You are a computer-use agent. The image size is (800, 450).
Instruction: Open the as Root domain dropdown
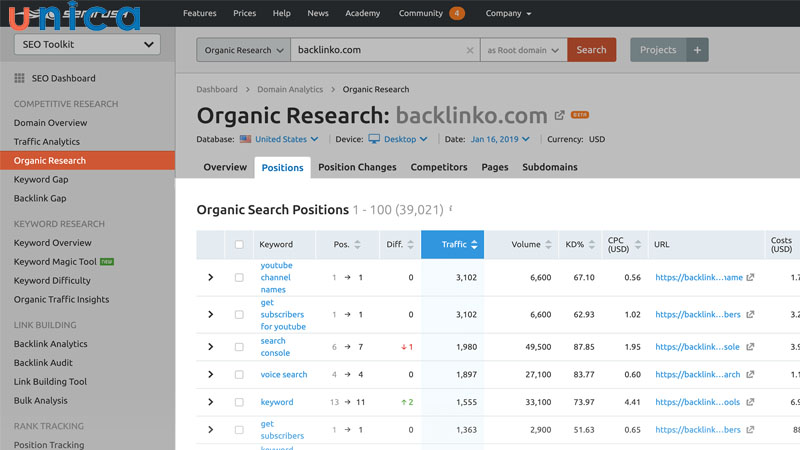pyautogui.click(x=523, y=50)
